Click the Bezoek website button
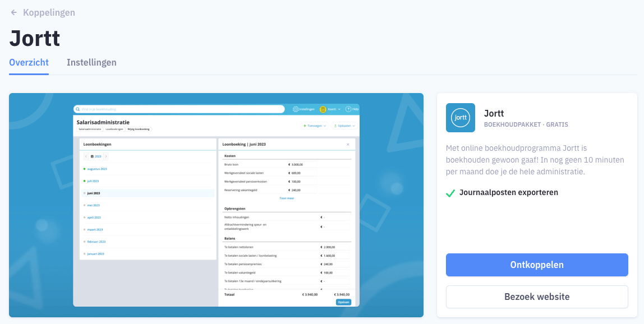 [x=537, y=297]
